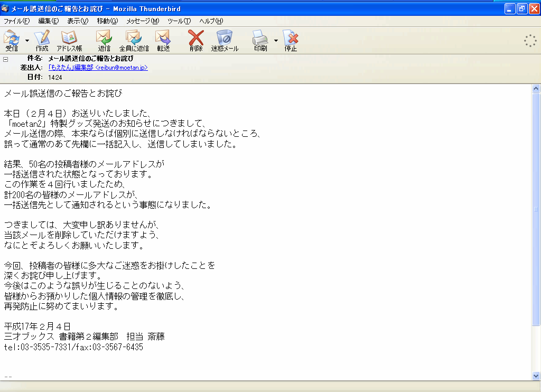Click the 停止 (Stop) icon

[x=291, y=40]
